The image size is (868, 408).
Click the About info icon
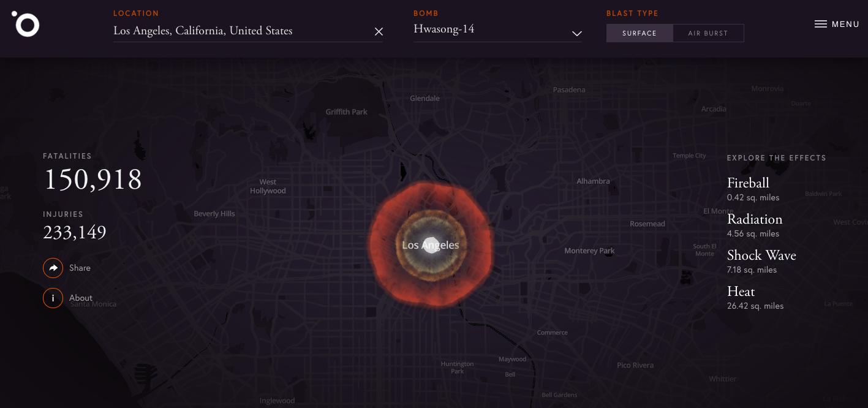(53, 298)
